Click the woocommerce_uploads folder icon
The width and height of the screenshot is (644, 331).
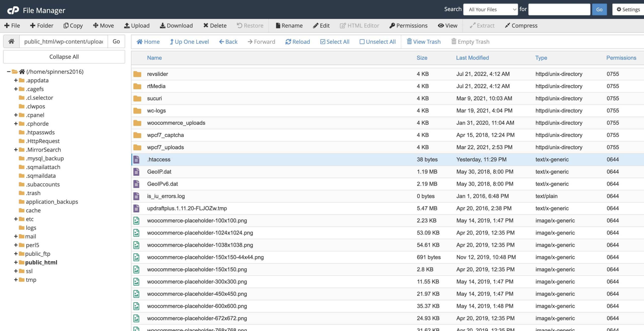(137, 123)
